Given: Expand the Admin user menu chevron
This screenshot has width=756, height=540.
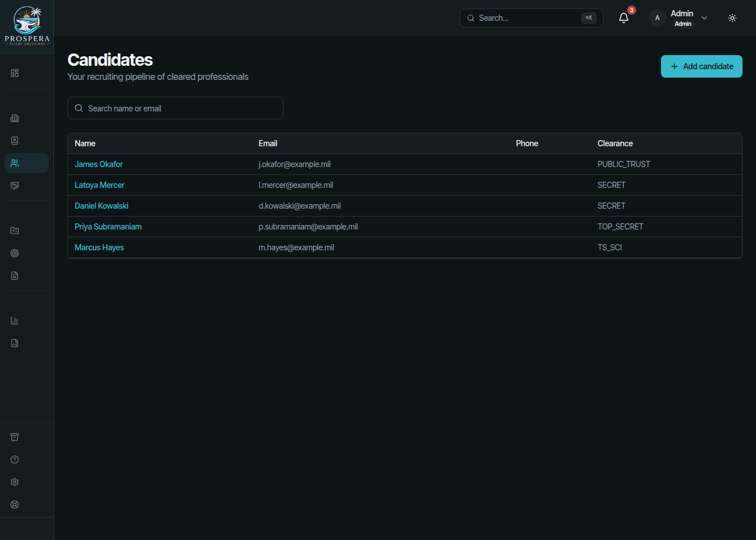Looking at the screenshot, I should coord(704,18).
